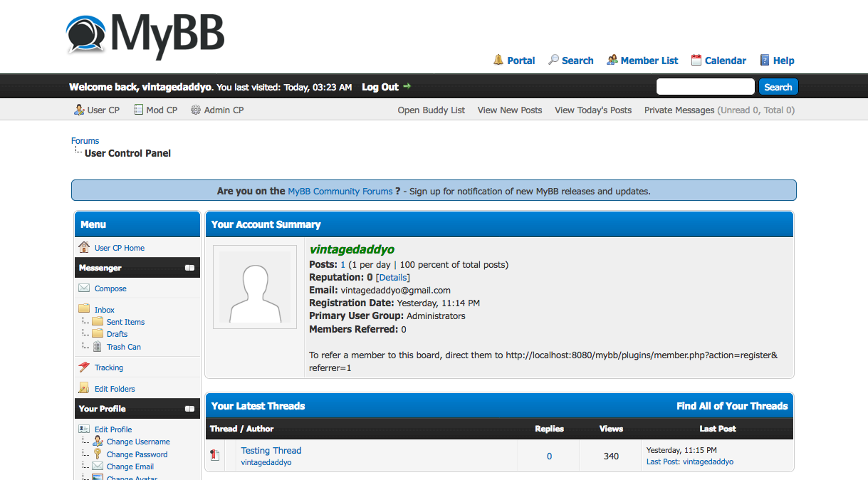Click the User CP Home house icon

84,248
